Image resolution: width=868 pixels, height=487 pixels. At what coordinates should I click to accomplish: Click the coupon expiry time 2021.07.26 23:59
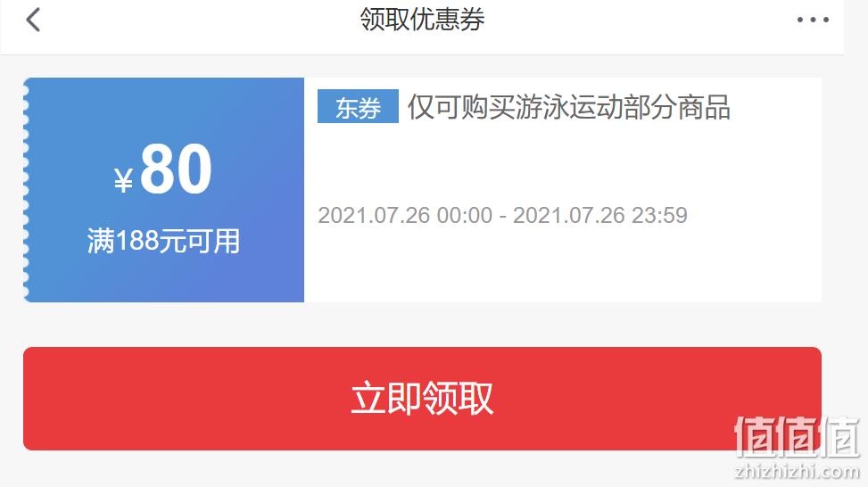pos(600,215)
